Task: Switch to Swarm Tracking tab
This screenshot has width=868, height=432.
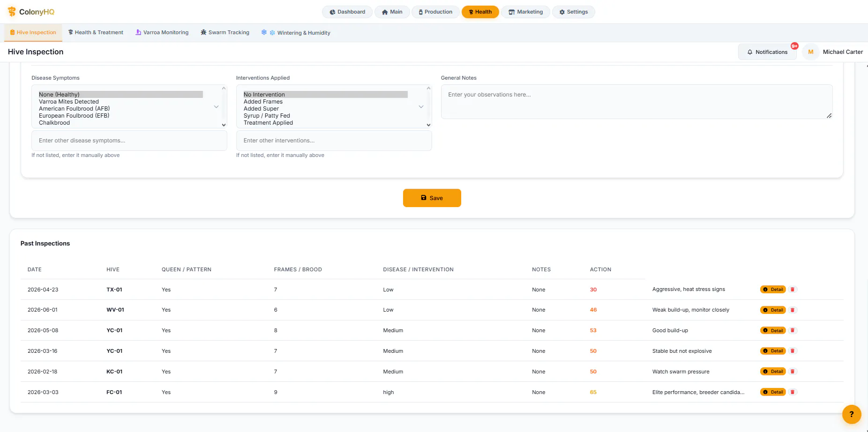Action: (x=225, y=32)
